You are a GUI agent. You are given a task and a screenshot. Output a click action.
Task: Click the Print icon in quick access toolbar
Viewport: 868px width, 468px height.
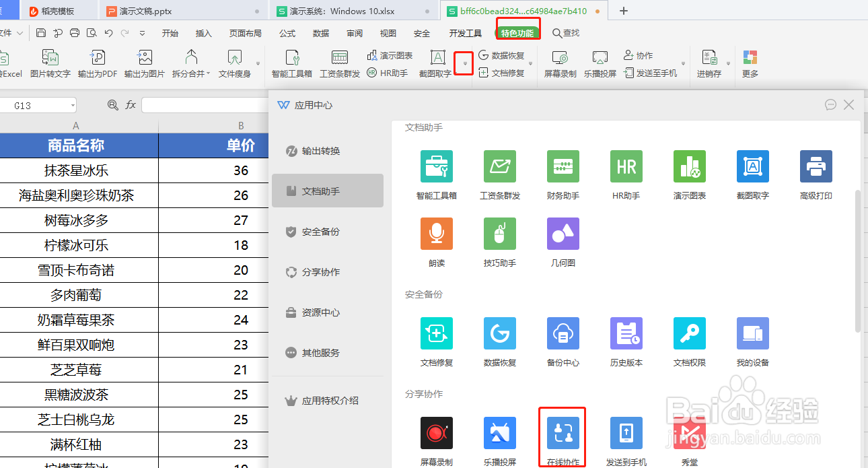[x=75, y=33]
